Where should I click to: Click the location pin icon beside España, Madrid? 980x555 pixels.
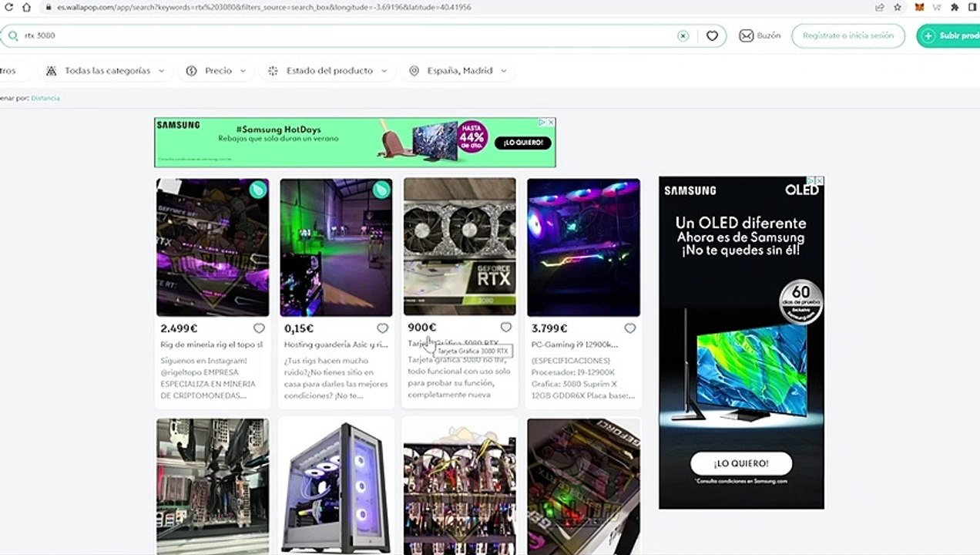(414, 70)
